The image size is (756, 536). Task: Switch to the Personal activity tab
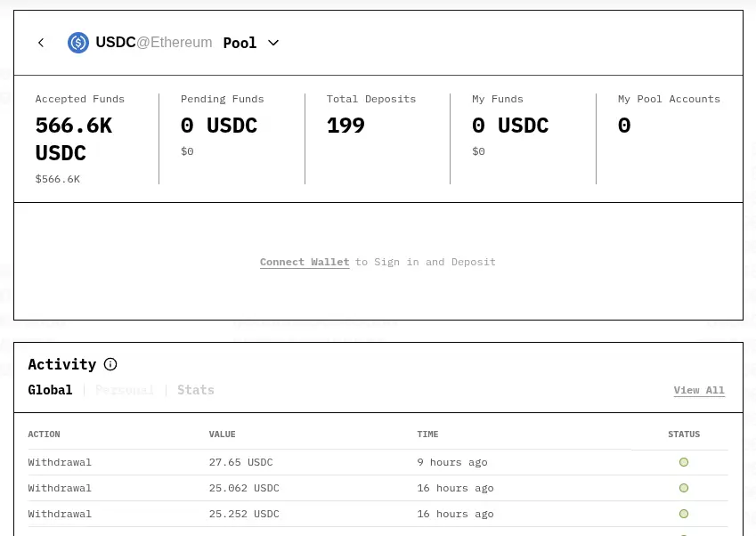(x=125, y=390)
